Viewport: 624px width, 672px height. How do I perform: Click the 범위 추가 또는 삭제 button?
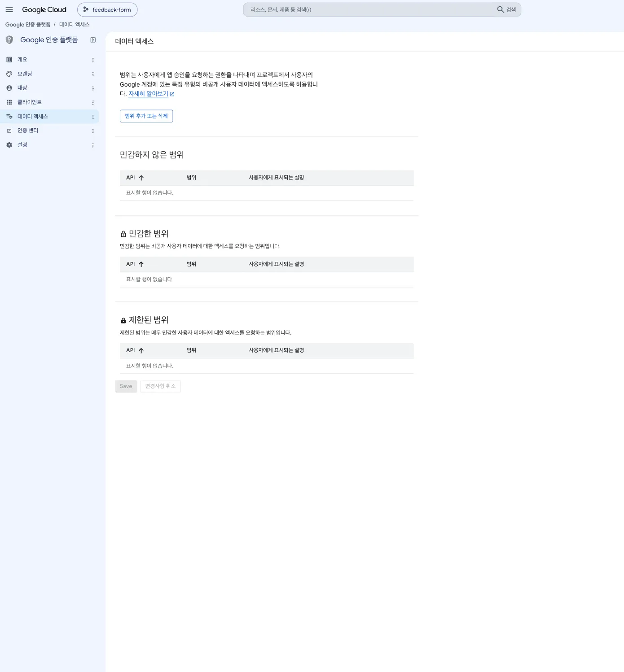tap(146, 116)
